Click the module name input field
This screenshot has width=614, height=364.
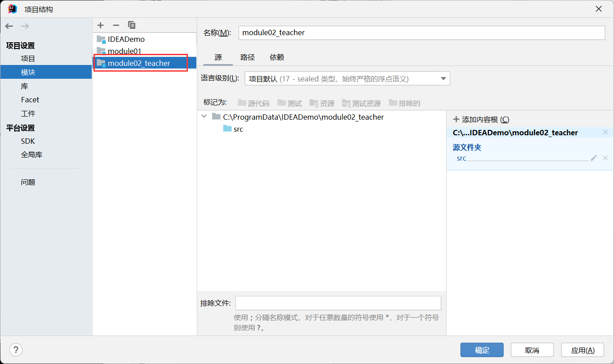(x=422, y=32)
